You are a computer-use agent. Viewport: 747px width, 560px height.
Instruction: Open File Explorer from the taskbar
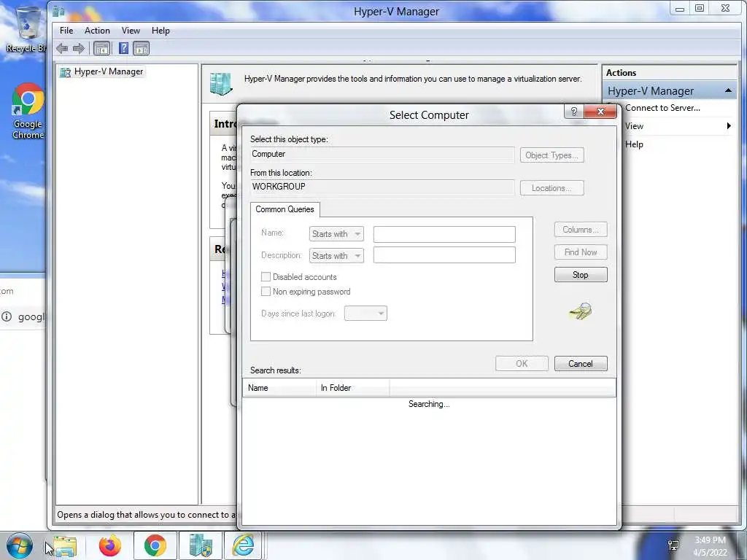[65, 545]
